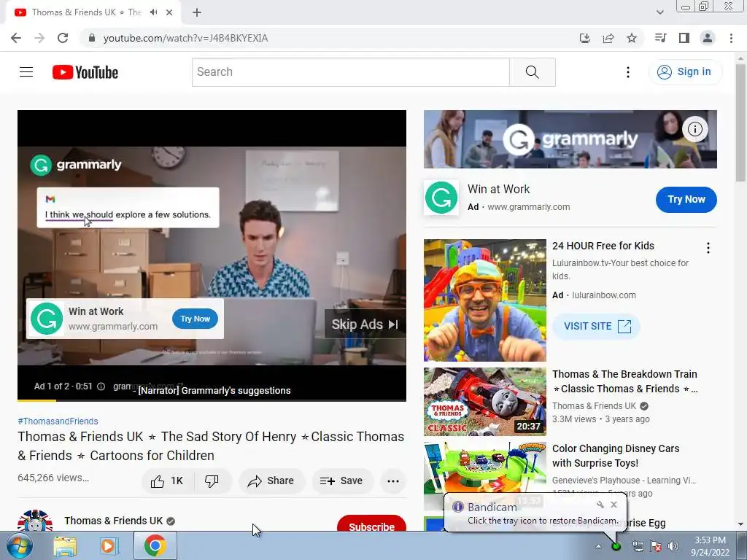Click the Chrome profile avatar icon
747x560 pixels.
coord(708,38)
